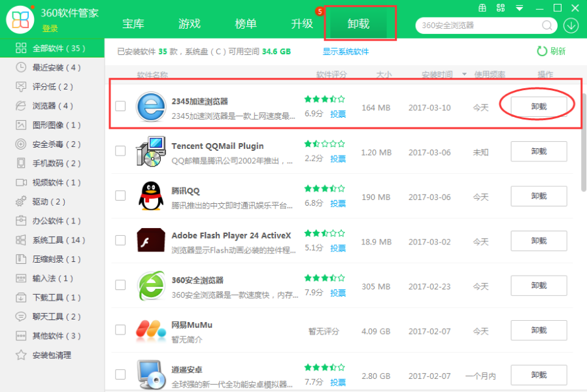Select 压缩刻录 (1) category
Screen dimensions: 587x392
52,259
